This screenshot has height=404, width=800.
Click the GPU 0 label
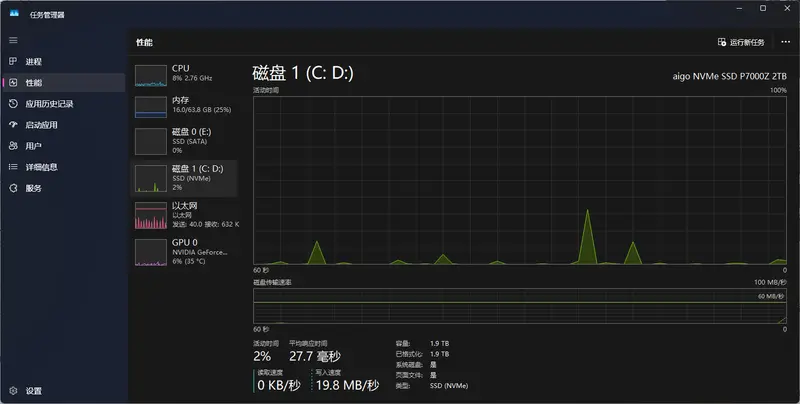185,242
